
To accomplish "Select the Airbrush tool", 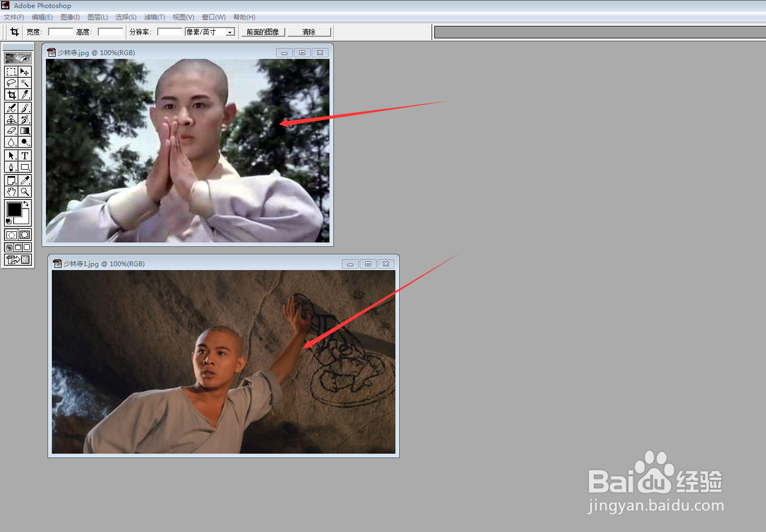I will [11, 108].
